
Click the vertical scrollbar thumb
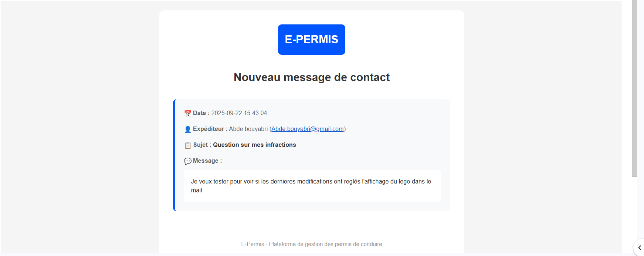pyautogui.click(x=634, y=89)
